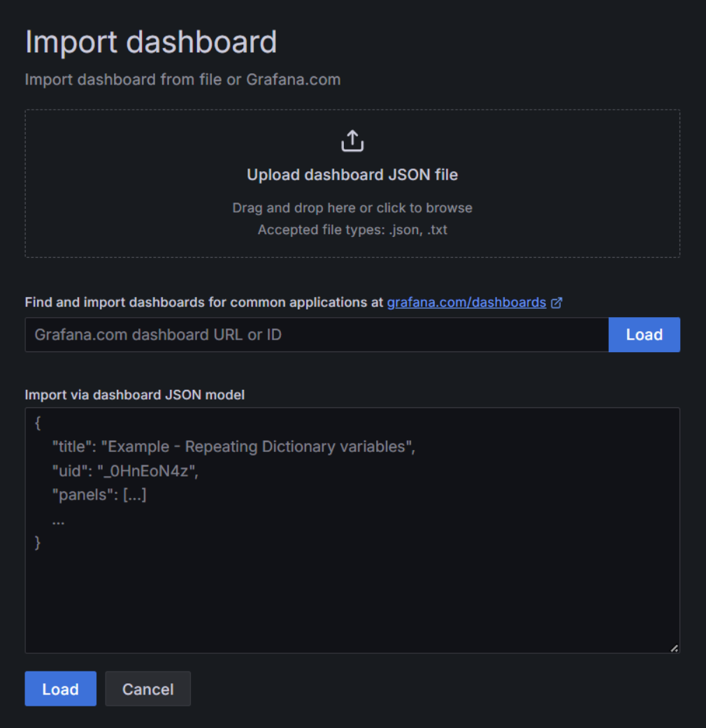Click 'Find and import dashboards for common applications' text
706x728 pixels.
point(196,303)
